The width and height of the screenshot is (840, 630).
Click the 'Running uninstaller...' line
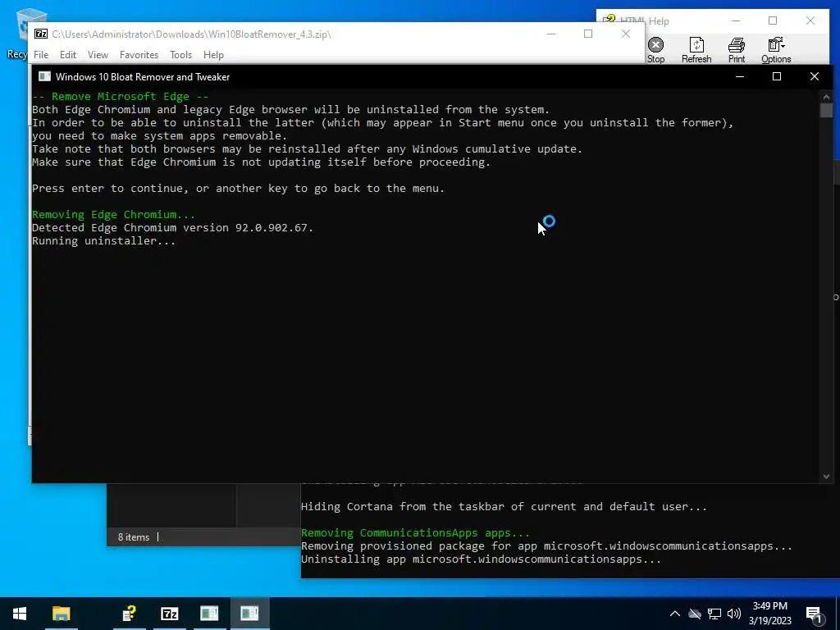[104, 240]
